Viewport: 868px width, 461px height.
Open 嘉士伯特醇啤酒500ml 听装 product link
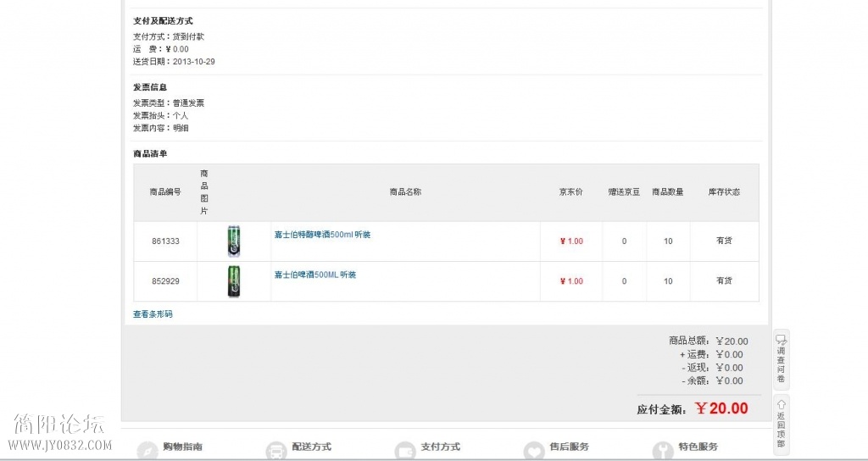(x=322, y=235)
